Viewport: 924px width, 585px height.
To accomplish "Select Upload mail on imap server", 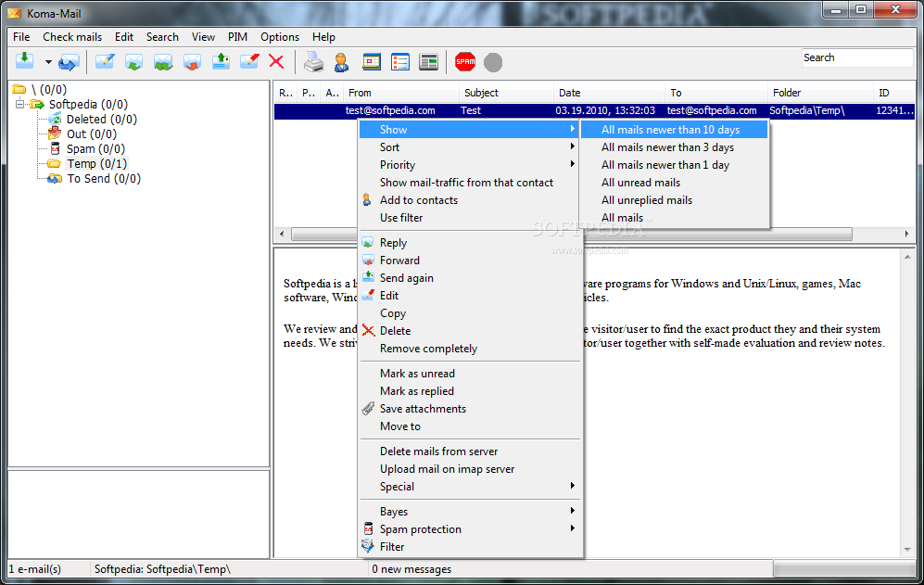I will point(470,469).
